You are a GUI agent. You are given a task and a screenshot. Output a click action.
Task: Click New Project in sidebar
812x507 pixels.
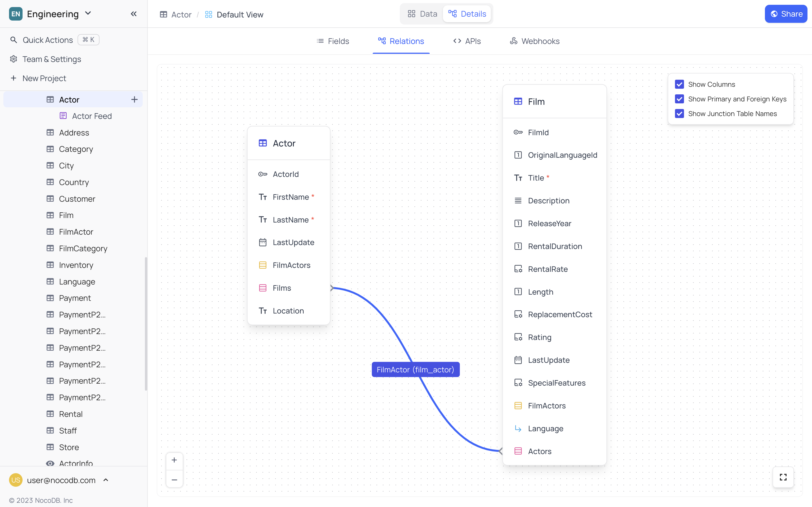44,78
